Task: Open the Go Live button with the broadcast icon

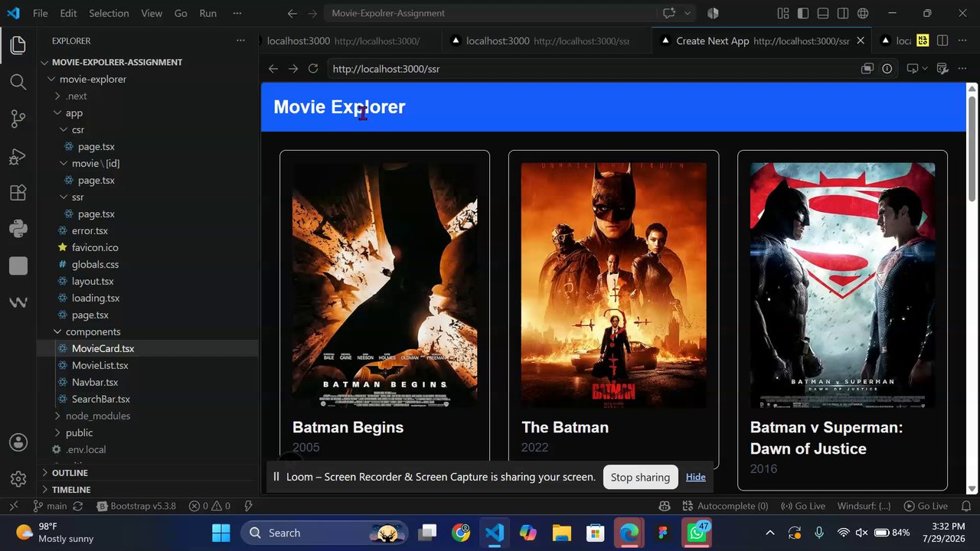Action: pyautogui.click(x=803, y=506)
